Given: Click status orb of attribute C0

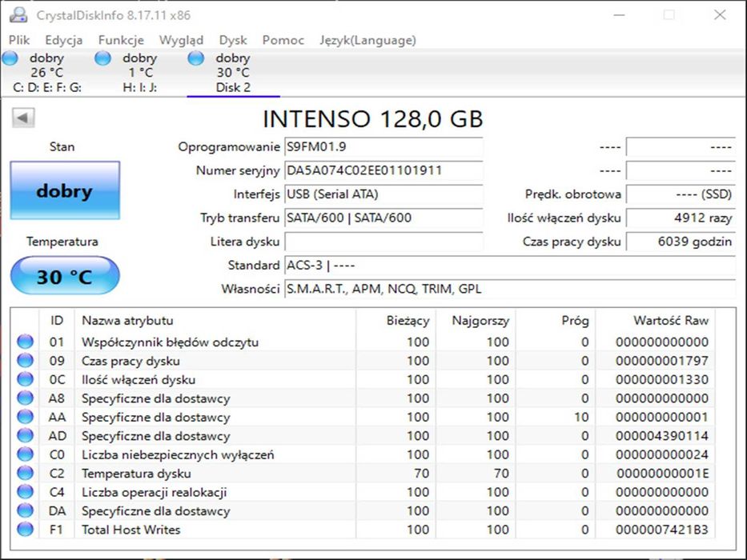Looking at the screenshot, I should click(x=25, y=454).
